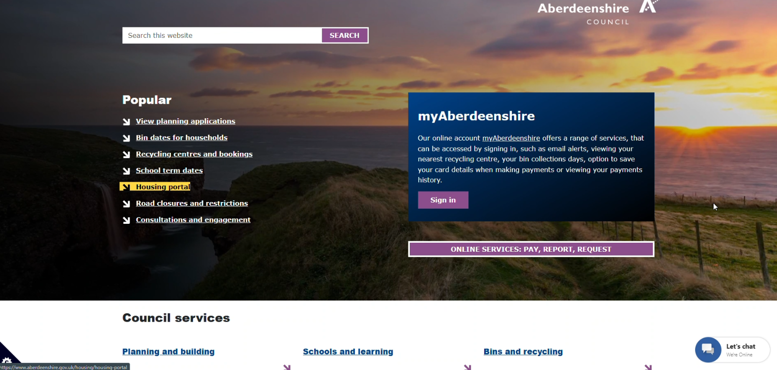The height and width of the screenshot is (370, 777).
Task: Click purple arrow under Planning and building
Action: (x=286, y=368)
